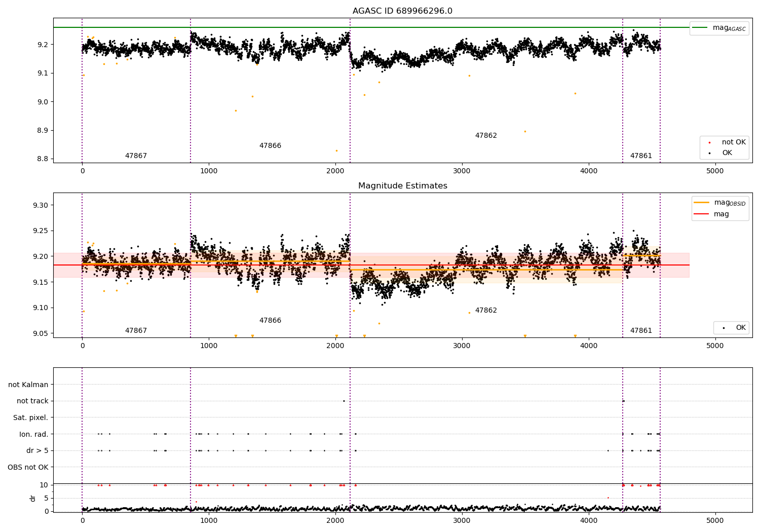The width and height of the screenshot is (760, 532).
Task: Click the 5 tick on the dr axis
Action: click(x=46, y=499)
